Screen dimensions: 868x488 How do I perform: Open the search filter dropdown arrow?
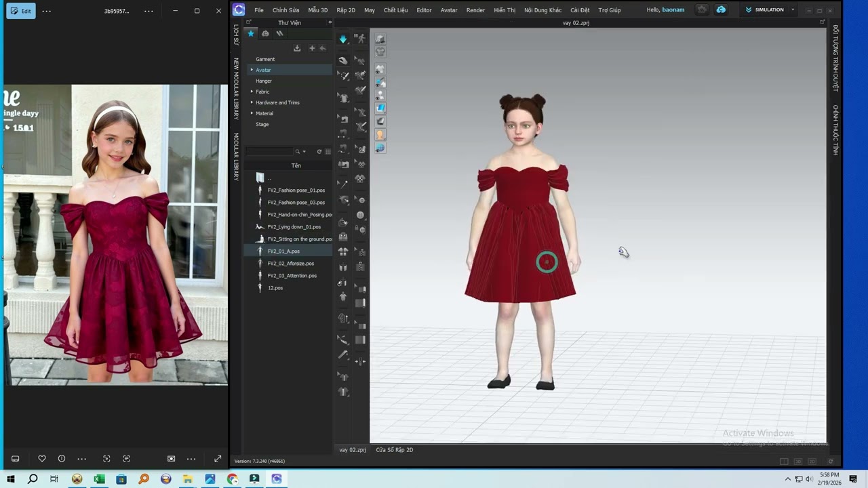click(x=304, y=152)
